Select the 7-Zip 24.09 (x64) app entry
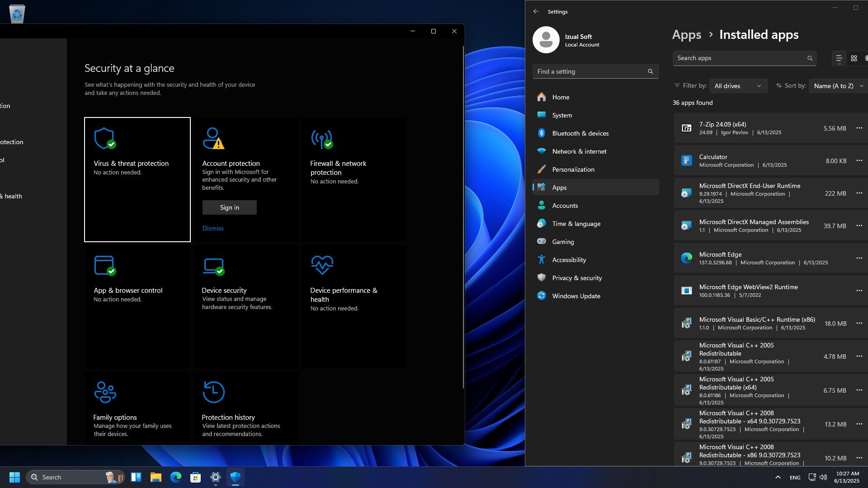This screenshot has height=488, width=868. [x=770, y=128]
